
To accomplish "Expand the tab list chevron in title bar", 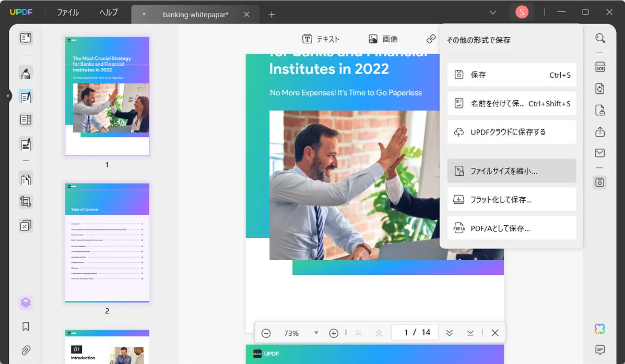I will coord(493,13).
